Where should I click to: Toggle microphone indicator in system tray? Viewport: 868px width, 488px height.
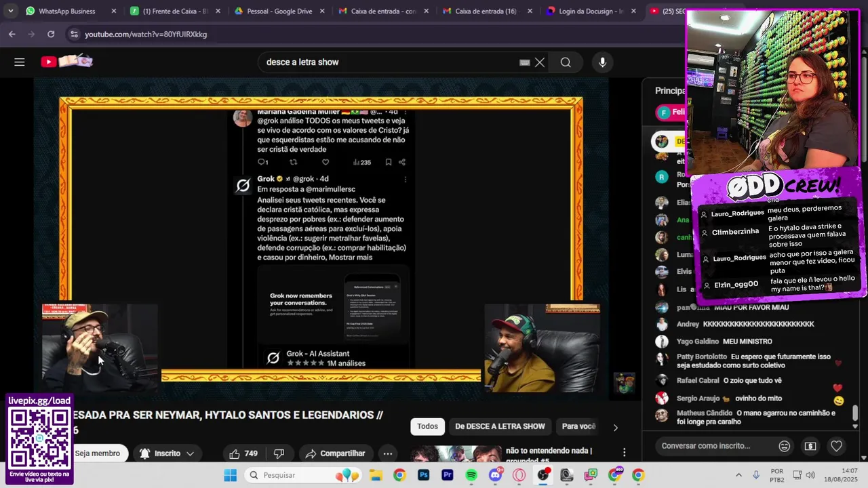[x=756, y=475]
